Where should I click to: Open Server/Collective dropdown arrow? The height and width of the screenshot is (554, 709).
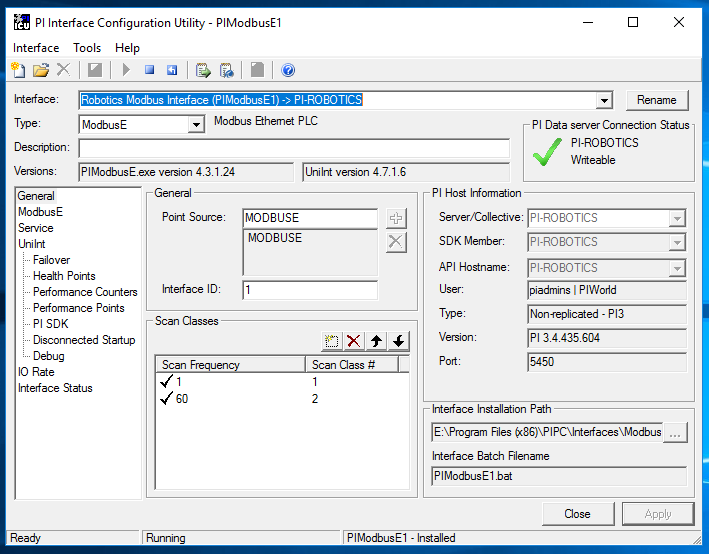tap(677, 218)
